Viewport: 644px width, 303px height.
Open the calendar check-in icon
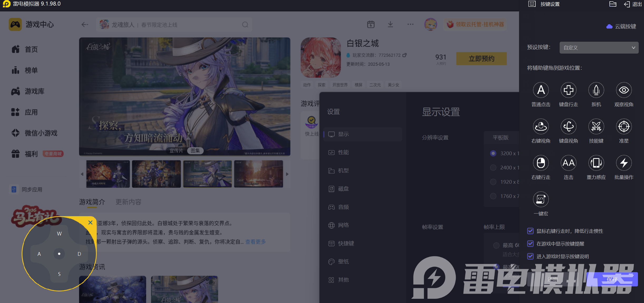pos(371,25)
